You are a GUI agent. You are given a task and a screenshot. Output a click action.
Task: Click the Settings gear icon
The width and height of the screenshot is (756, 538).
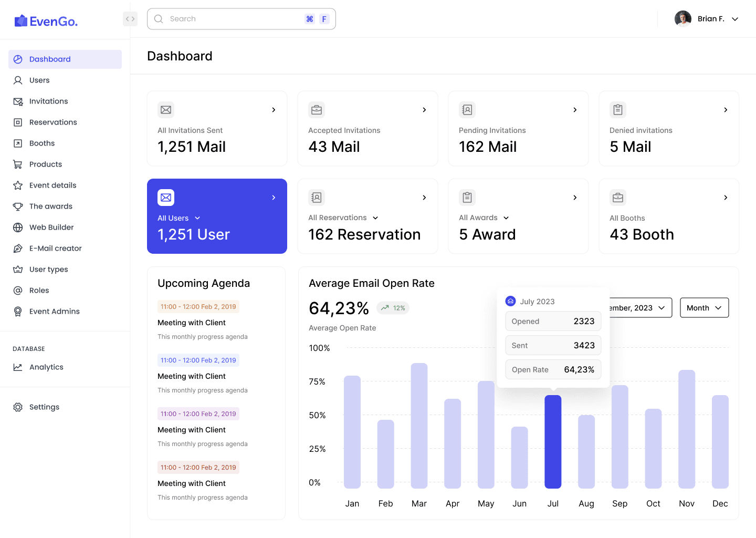18,407
